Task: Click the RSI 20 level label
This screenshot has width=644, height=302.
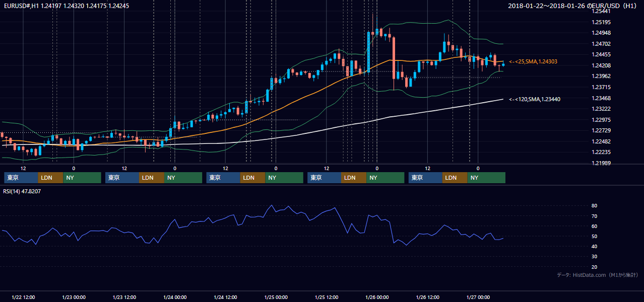Action: tap(595, 267)
